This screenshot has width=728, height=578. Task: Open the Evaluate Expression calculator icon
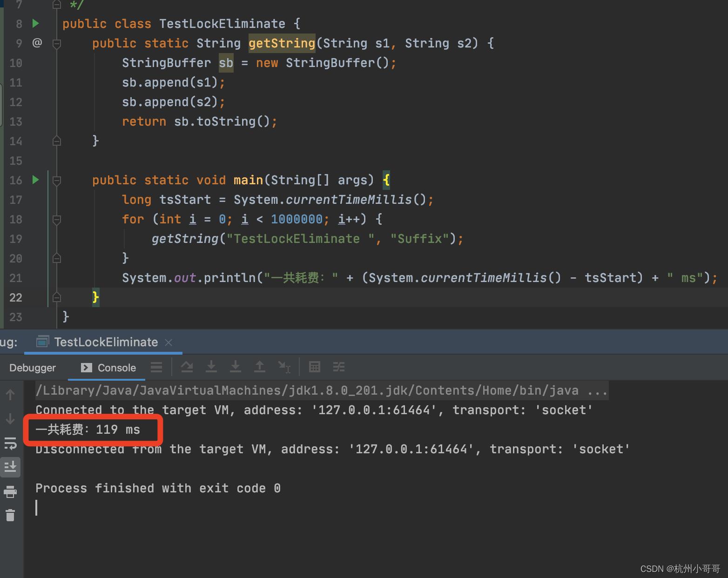pyautogui.click(x=315, y=367)
